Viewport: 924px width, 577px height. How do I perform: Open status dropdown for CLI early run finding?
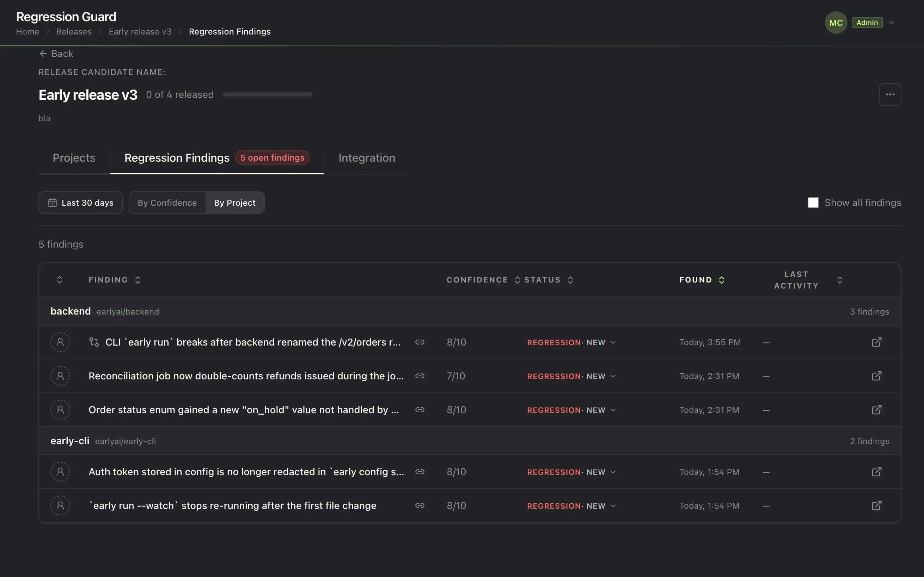571,342
